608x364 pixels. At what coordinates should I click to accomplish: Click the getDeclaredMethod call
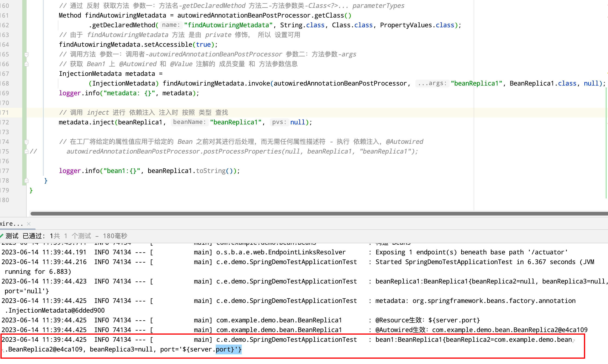[124, 25]
